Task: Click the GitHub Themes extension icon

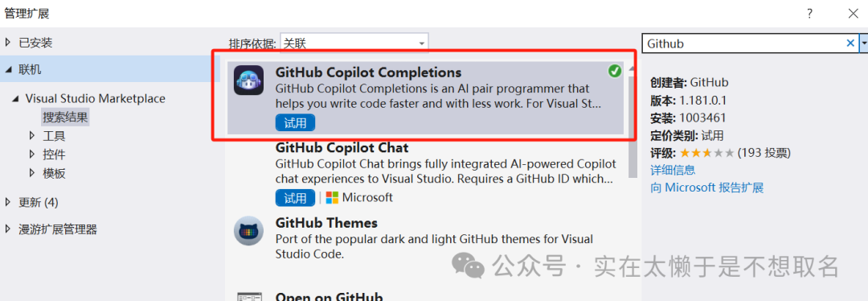Action: (x=248, y=231)
